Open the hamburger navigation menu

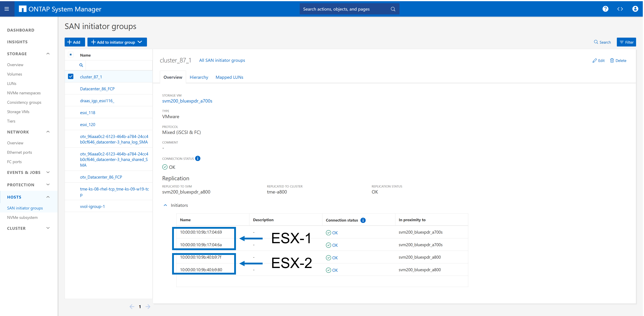7,9
